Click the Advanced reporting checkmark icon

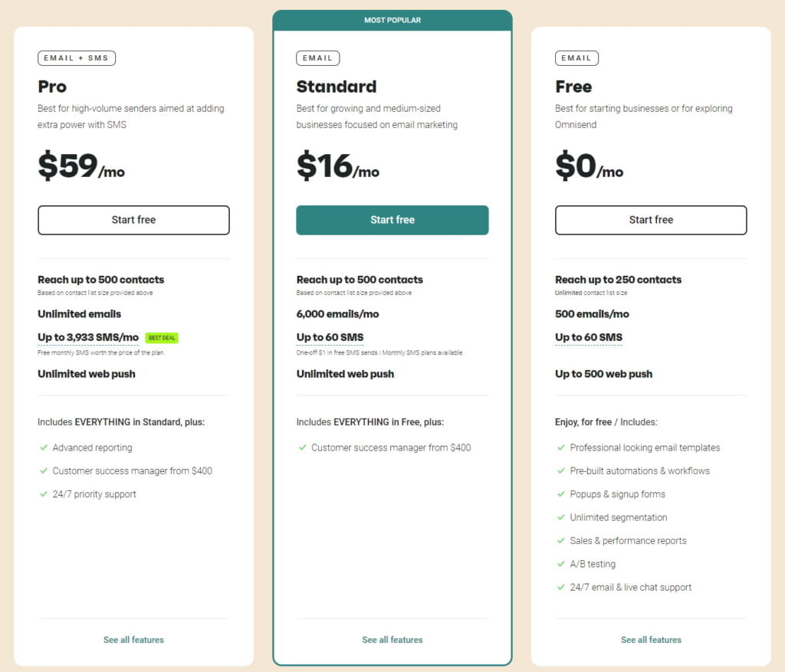43,447
